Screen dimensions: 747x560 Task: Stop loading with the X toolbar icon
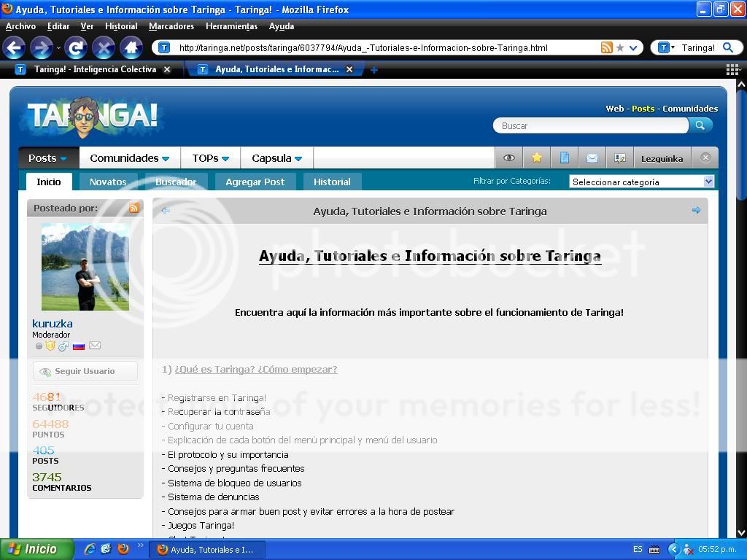104,47
